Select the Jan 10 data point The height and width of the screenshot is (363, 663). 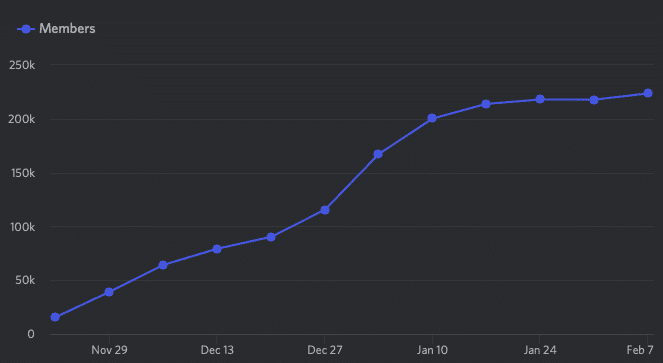point(432,118)
